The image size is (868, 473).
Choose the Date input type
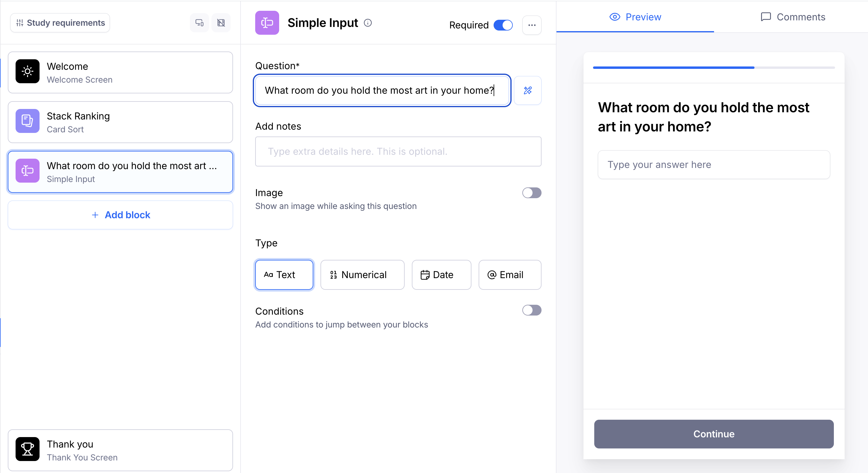pyautogui.click(x=441, y=275)
